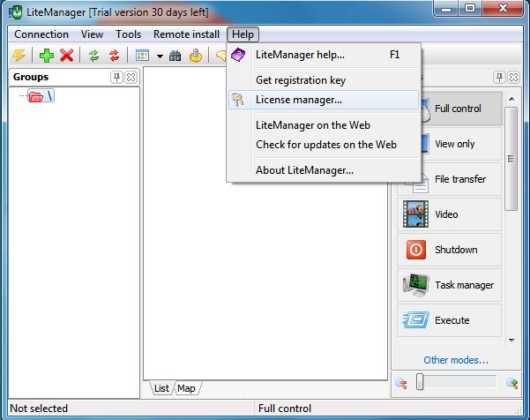Delete connection using red X icon
Viewport: 530px width, 420px height.
pyautogui.click(x=67, y=55)
